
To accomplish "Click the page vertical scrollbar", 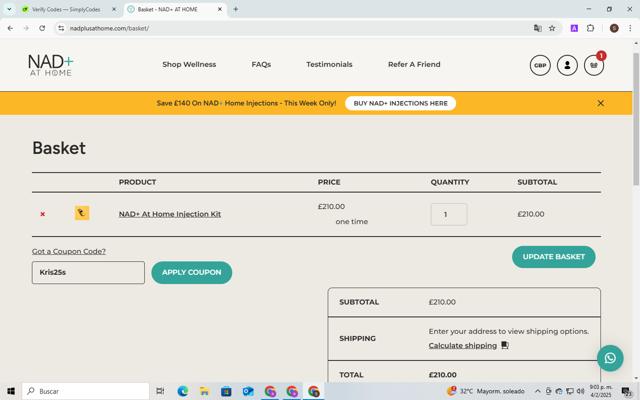I will point(636,118).
